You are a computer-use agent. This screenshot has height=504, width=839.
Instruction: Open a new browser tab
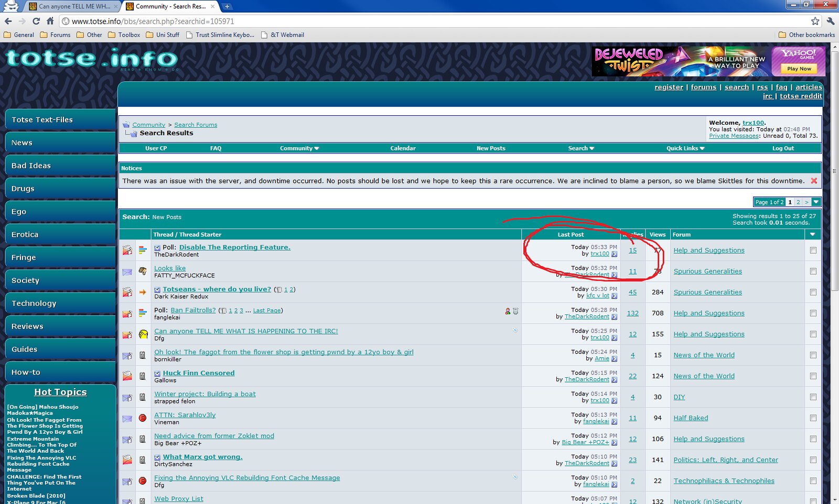227,6
